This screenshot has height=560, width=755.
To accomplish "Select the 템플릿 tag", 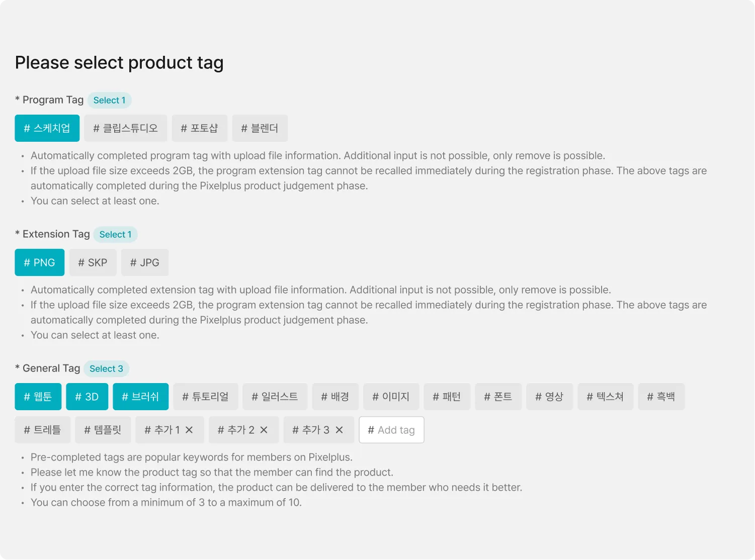I will pyautogui.click(x=103, y=430).
